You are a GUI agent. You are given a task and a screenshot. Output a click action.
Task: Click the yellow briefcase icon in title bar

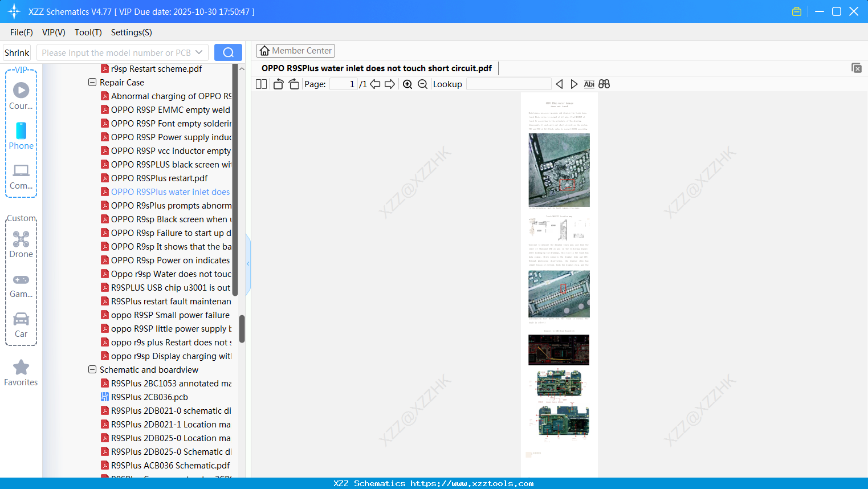[x=797, y=11]
